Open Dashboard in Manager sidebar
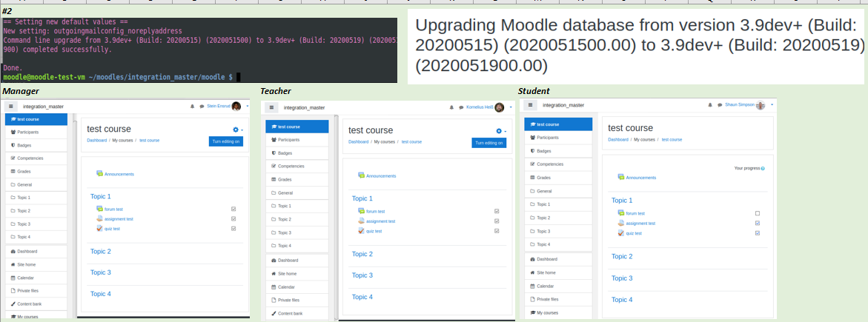The image size is (868, 322). click(36, 251)
